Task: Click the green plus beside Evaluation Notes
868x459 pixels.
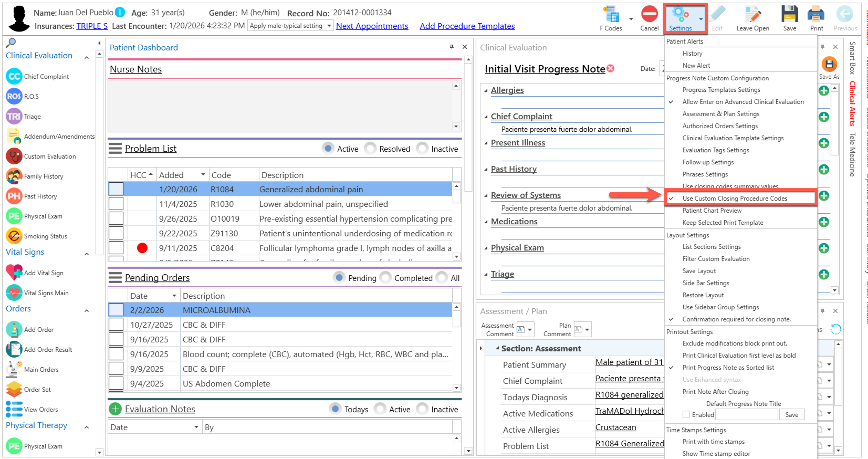Action: pyautogui.click(x=115, y=409)
